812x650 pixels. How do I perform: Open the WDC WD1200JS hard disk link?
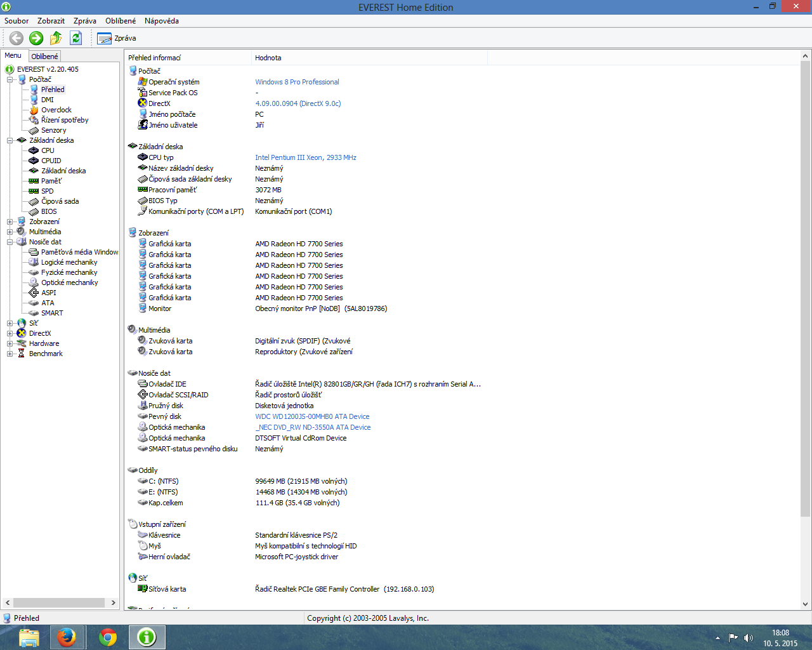(x=312, y=416)
